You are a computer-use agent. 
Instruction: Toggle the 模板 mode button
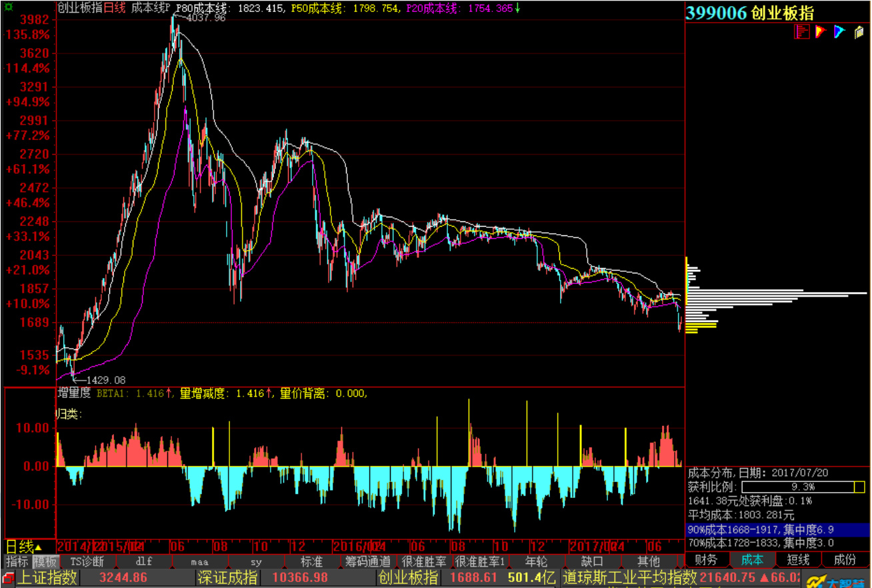click(46, 561)
